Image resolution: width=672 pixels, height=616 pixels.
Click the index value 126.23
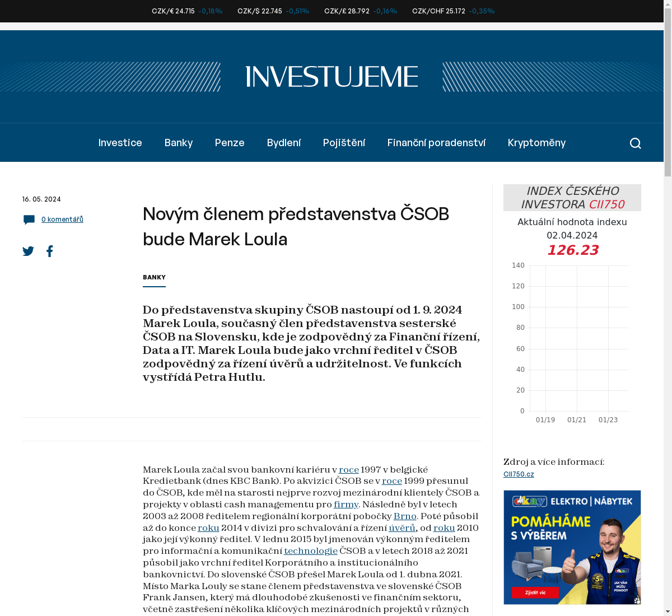pos(572,250)
